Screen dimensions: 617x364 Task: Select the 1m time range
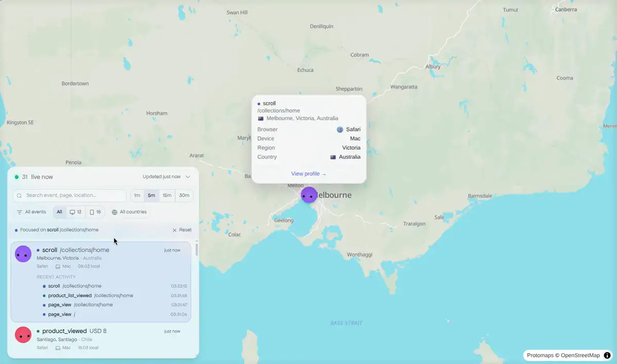pos(137,195)
